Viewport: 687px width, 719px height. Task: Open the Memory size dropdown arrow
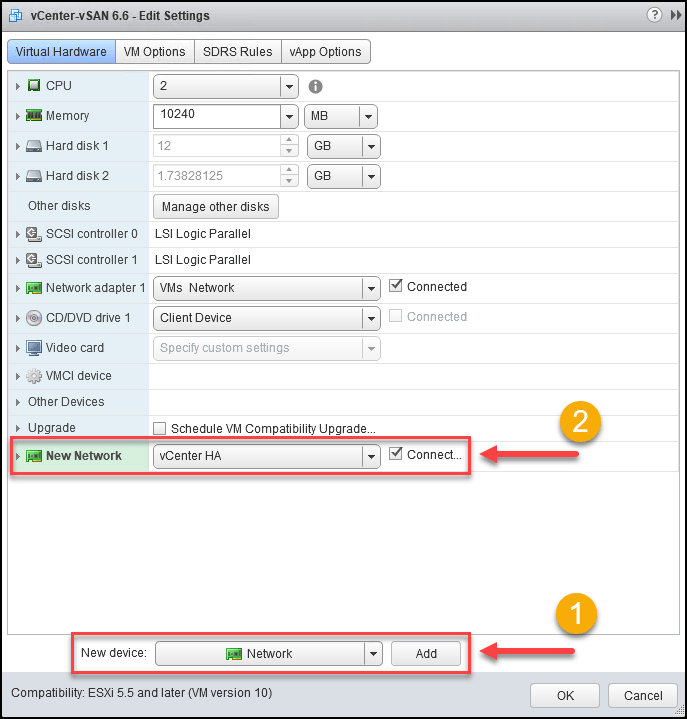pyautogui.click(x=289, y=116)
